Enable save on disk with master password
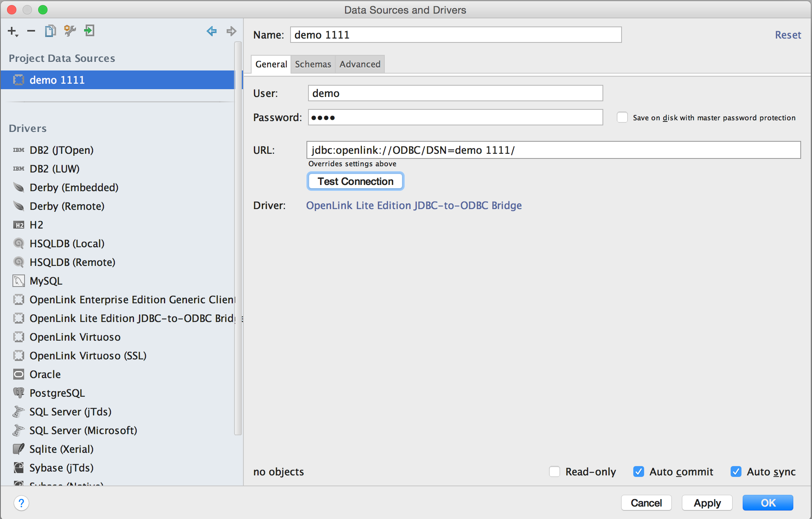The width and height of the screenshot is (812, 519). tap(622, 117)
